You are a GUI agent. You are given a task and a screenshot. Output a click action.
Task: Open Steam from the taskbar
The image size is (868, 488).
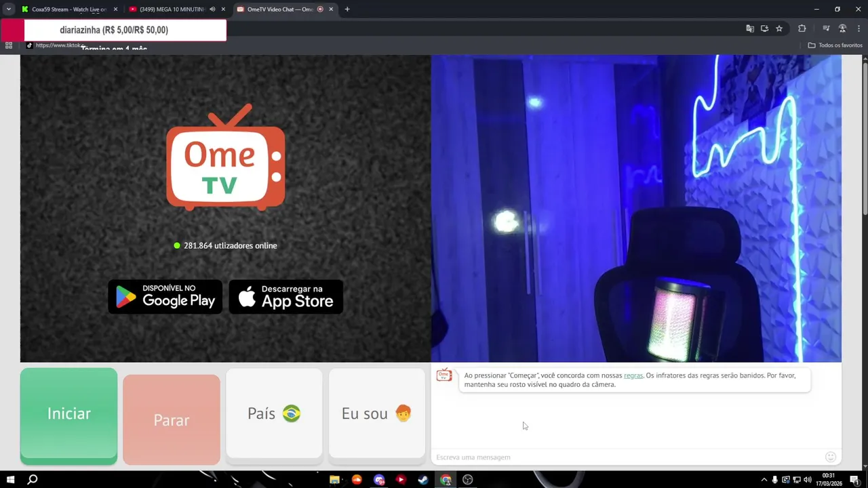(x=423, y=480)
